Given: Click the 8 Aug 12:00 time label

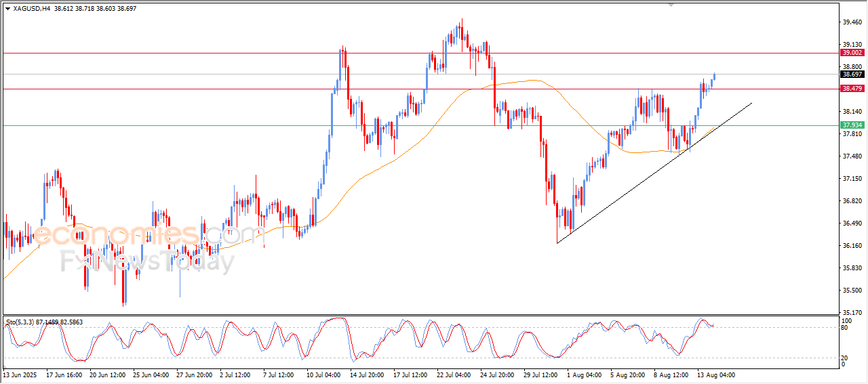Looking at the screenshot, I should pos(670,375).
